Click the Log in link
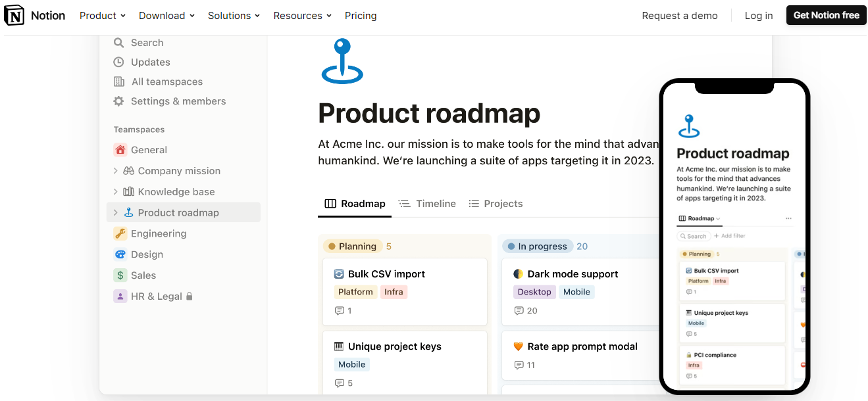The width and height of the screenshot is (868, 401). tap(759, 16)
